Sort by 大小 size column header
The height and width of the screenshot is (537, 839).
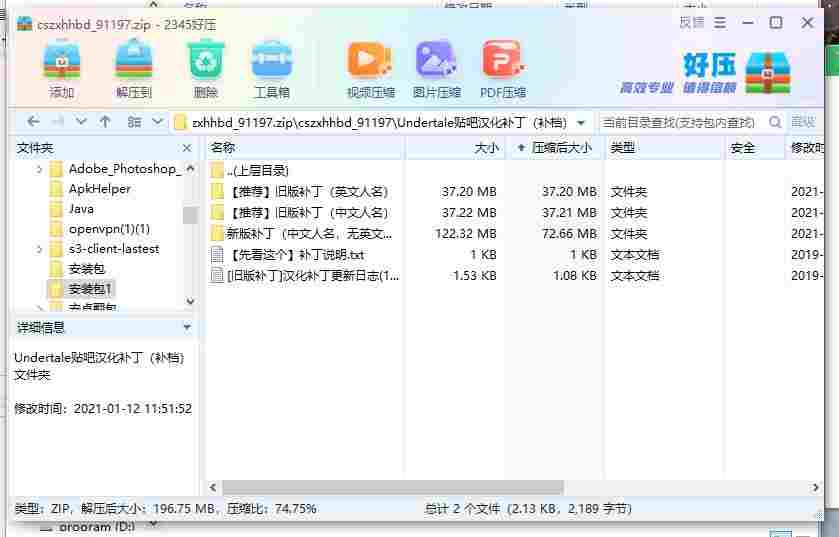(x=456, y=148)
